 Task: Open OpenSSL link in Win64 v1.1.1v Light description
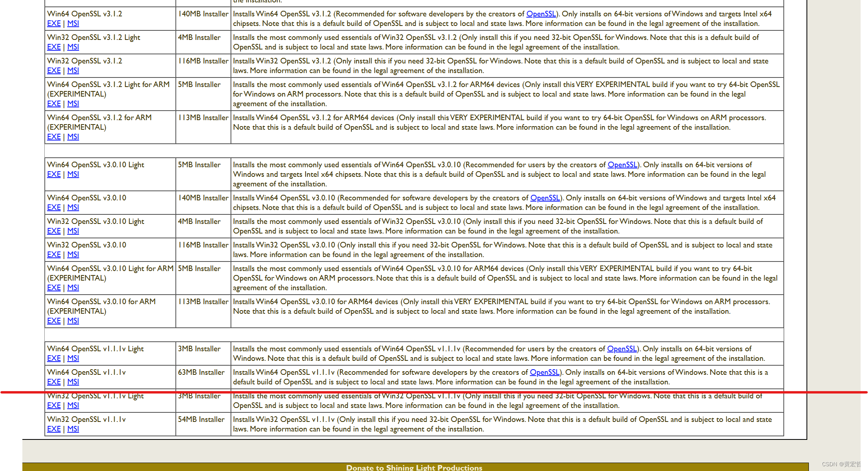tap(622, 349)
